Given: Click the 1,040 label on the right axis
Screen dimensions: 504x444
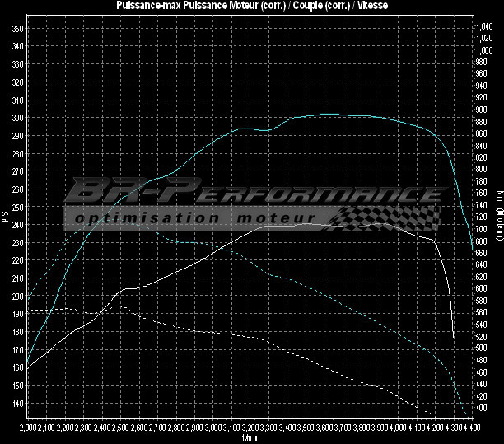Looking at the screenshot, I should [x=485, y=27].
